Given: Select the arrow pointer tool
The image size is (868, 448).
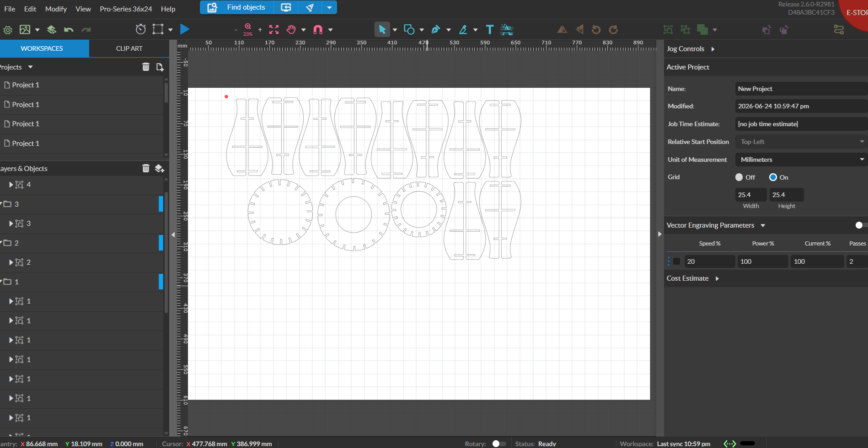Looking at the screenshot, I should [x=382, y=30].
